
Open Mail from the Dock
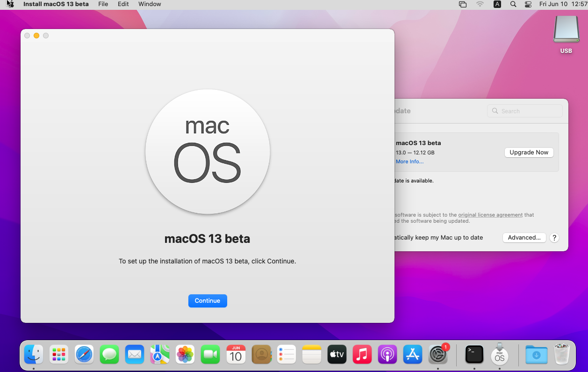point(135,355)
